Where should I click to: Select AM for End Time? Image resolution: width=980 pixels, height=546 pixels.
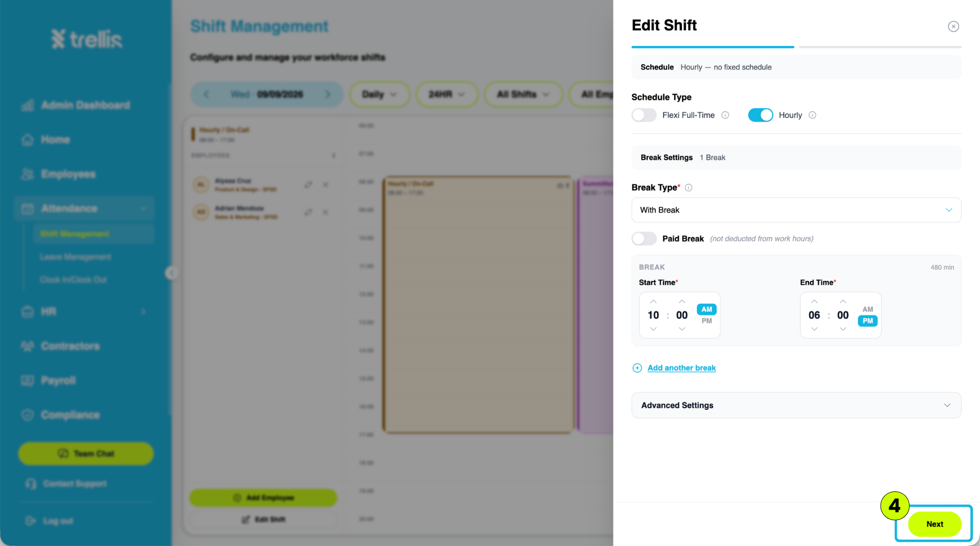pyautogui.click(x=867, y=309)
